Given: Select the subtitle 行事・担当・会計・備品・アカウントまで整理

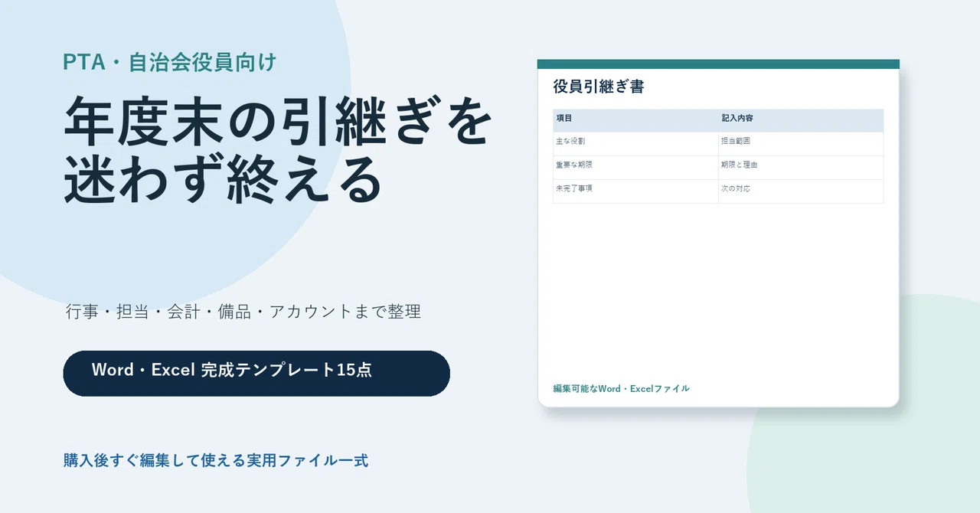Looking at the screenshot, I should pyautogui.click(x=243, y=312).
